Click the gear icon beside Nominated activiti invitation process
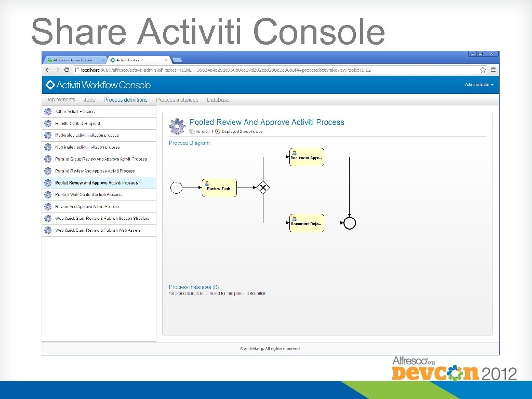The height and width of the screenshot is (399, 532). 48,147
